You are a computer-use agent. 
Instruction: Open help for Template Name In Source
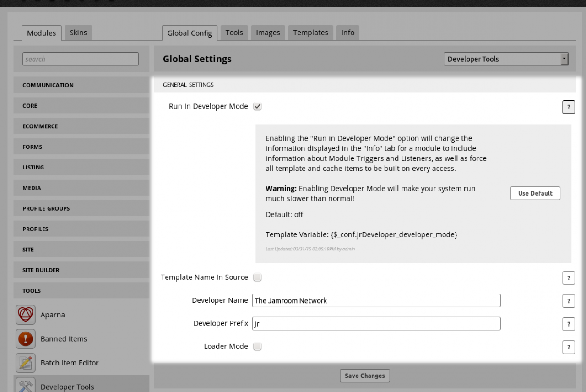click(x=568, y=278)
